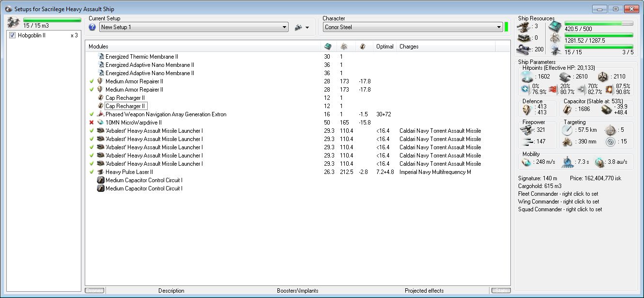Screen dimensions: 644x298
Task: Click the Charges column header
Action: [x=446, y=47]
